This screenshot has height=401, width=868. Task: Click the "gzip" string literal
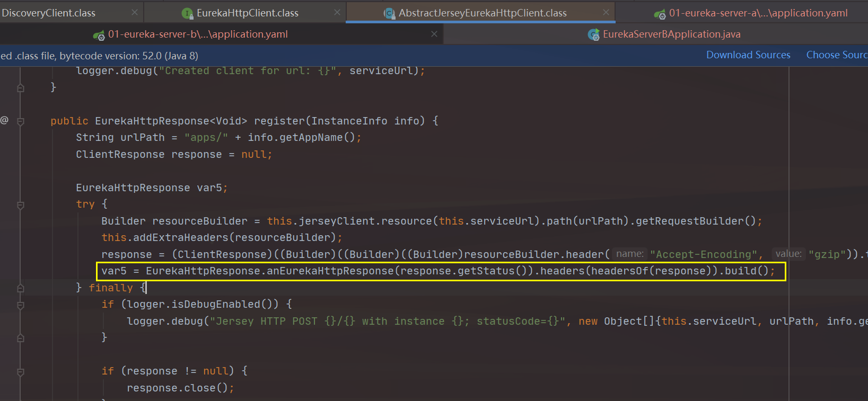point(827,254)
